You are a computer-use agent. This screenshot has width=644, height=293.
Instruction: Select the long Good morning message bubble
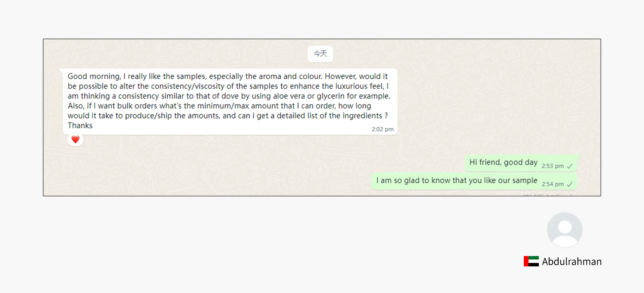230,101
